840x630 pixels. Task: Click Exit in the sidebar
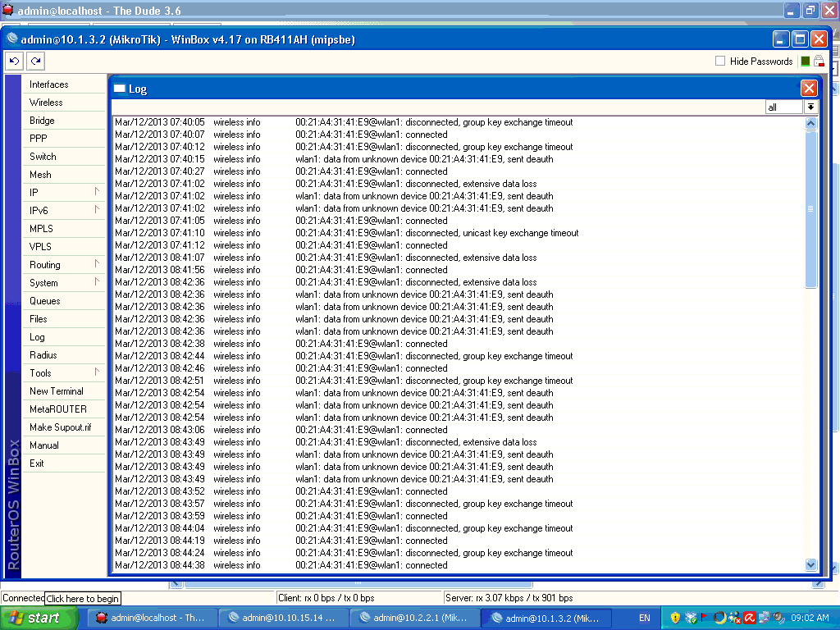[64, 463]
